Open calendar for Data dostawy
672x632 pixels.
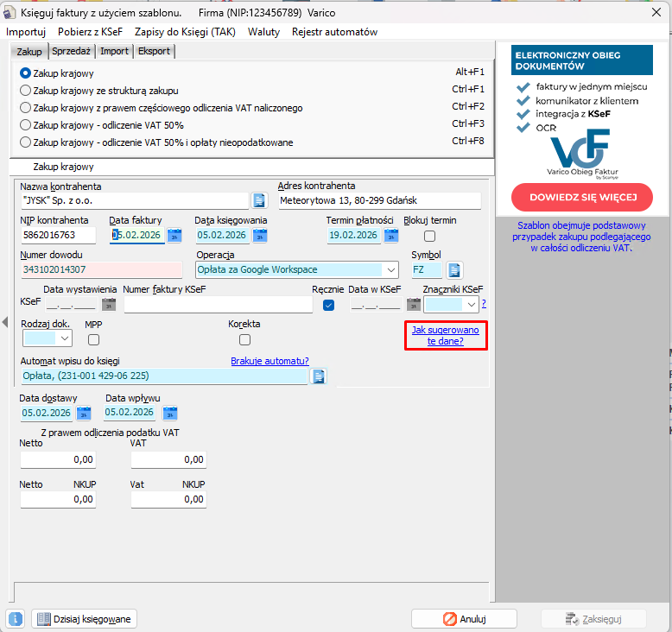[x=84, y=413]
